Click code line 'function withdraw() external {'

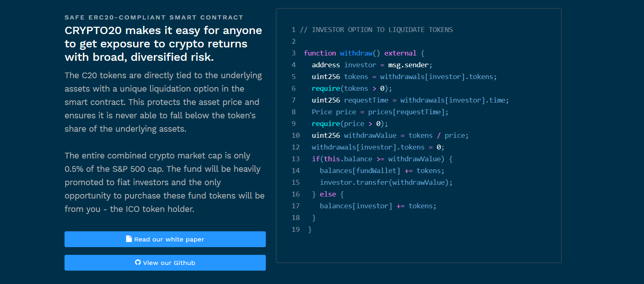pos(364,53)
